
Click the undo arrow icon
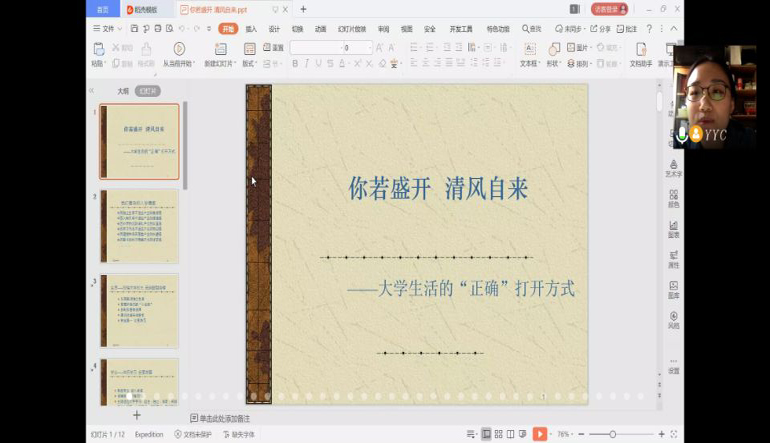point(182,29)
